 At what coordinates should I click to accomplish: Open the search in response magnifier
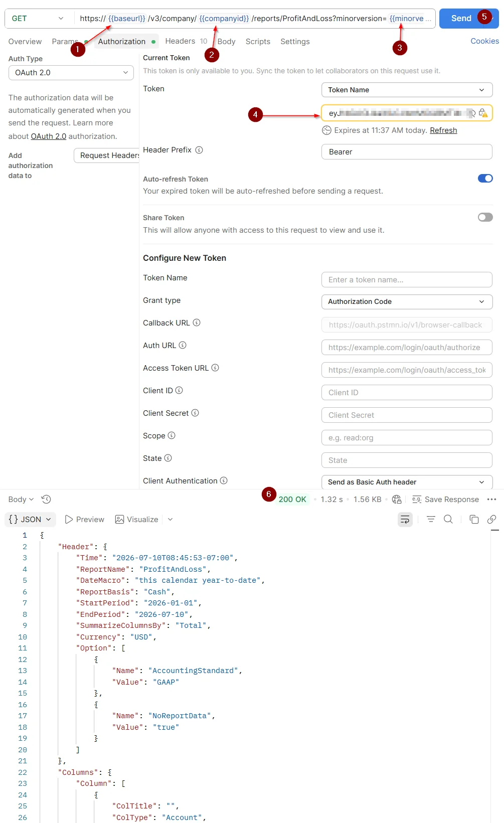pyautogui.click(x=448, y=519)
